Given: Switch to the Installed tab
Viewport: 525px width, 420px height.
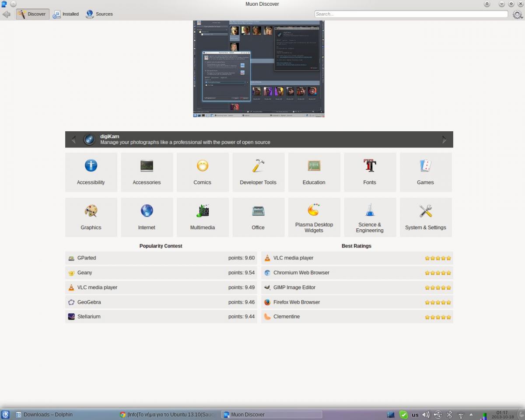Looking at the screenshot, I should tap(66, 14).
